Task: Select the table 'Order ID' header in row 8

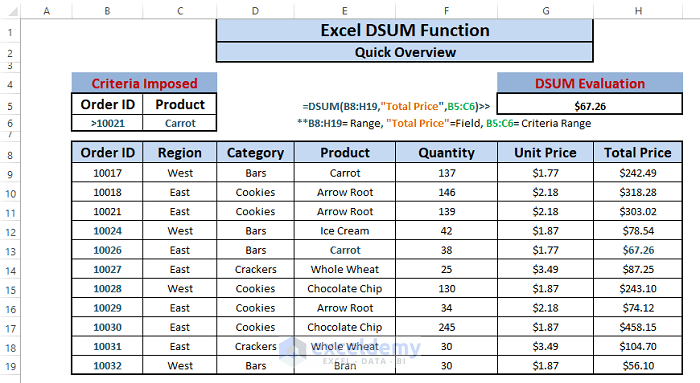Action: click(x=107, y=153)
